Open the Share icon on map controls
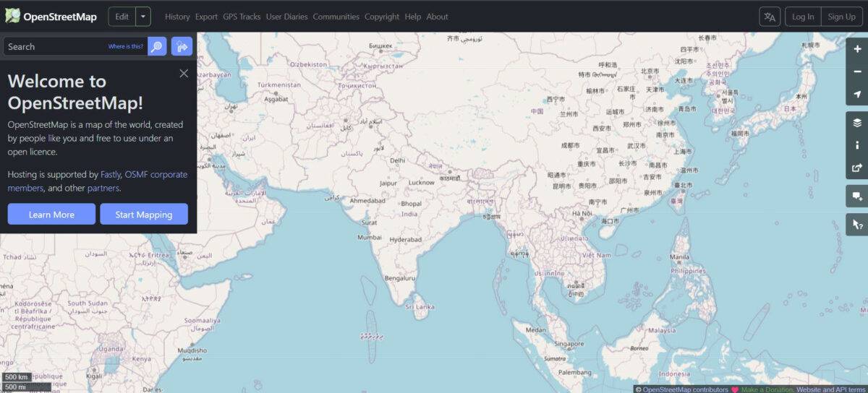This screenshot has height=393, width=868. [857, 168]
